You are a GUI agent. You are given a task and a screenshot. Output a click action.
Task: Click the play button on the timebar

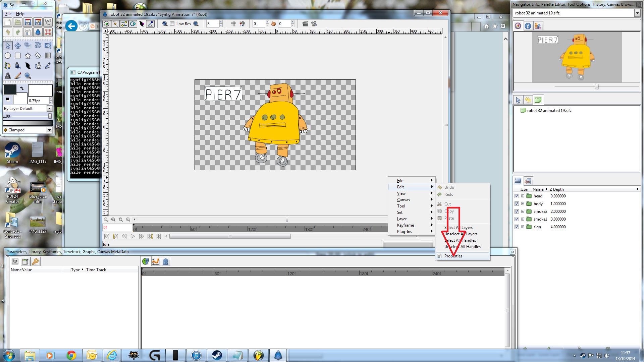coord(133,237)
